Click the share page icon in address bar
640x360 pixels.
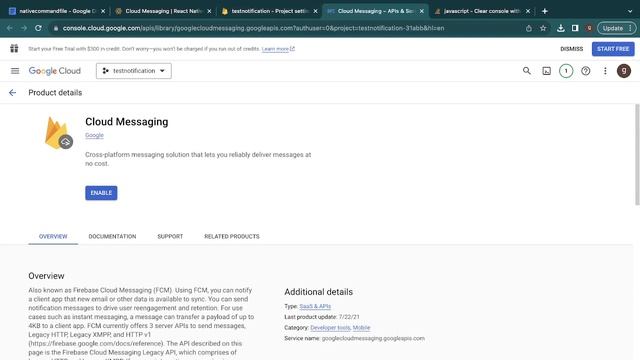(x=529, y=28)
